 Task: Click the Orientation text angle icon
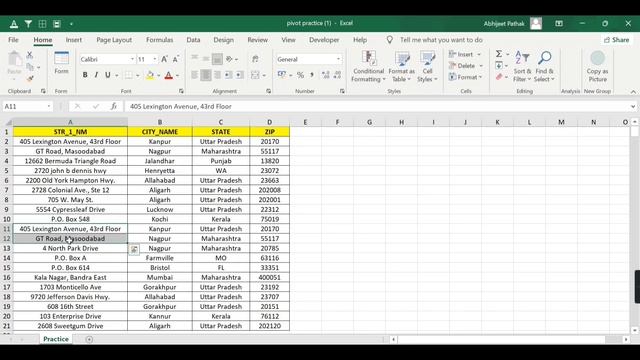229,59
